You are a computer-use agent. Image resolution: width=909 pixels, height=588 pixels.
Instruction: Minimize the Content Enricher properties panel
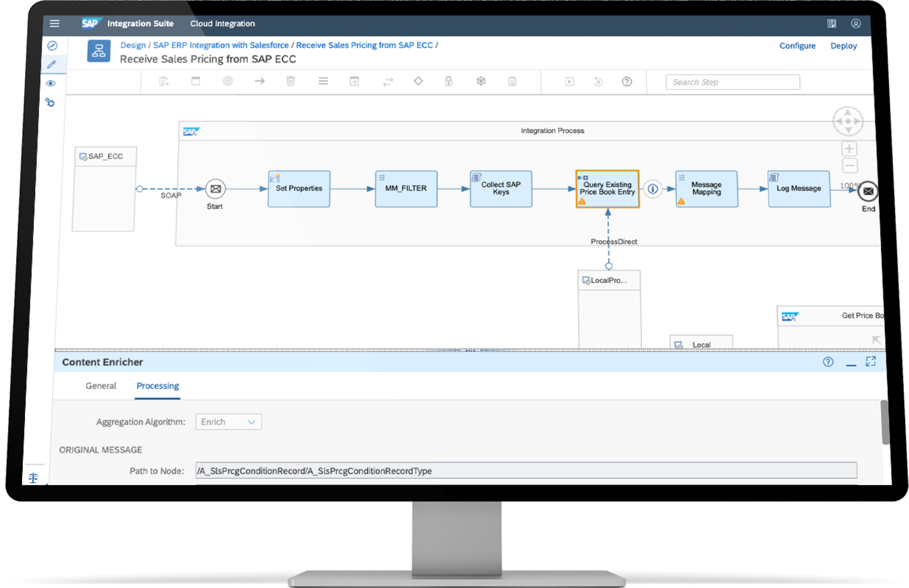click(x=851, y=364)
